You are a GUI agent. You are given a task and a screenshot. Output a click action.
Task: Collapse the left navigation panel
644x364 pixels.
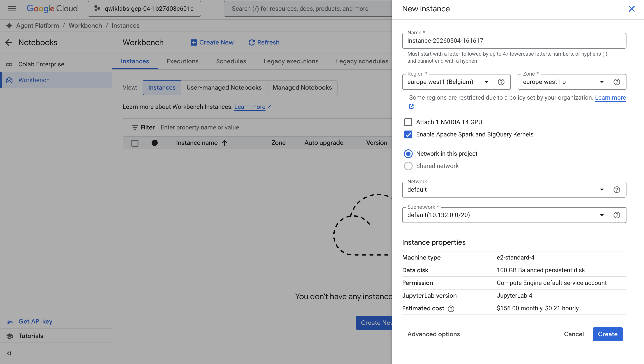pos(9,353)
